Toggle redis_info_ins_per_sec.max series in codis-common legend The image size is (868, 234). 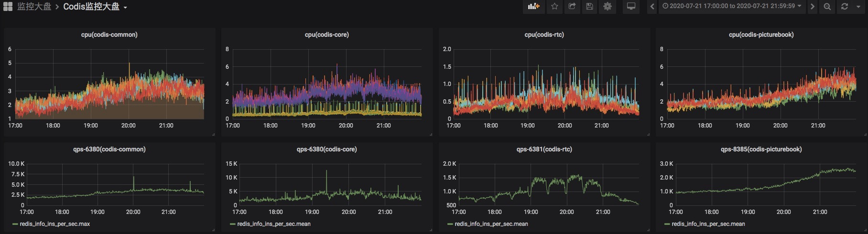click(54, 223)
